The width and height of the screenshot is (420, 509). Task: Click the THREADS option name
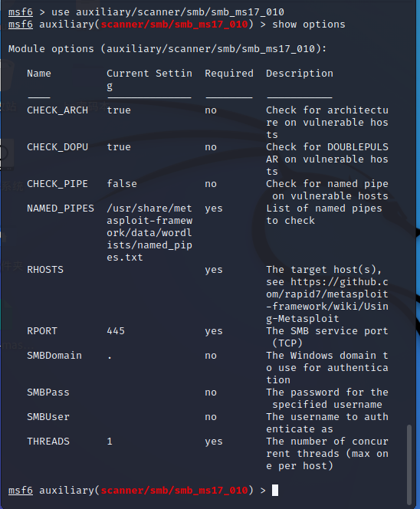click(x=48, y=442)
